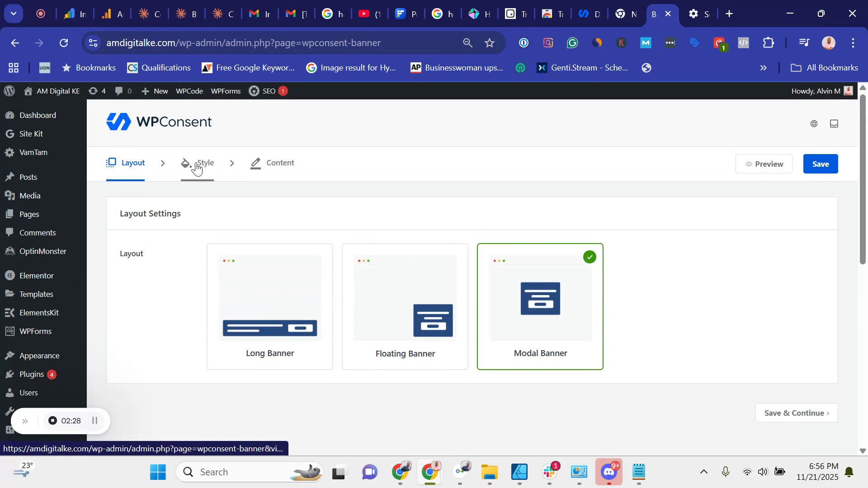The image size is (868, 488).
Task: Click the Save & Continue button
Action: point(796,413)
